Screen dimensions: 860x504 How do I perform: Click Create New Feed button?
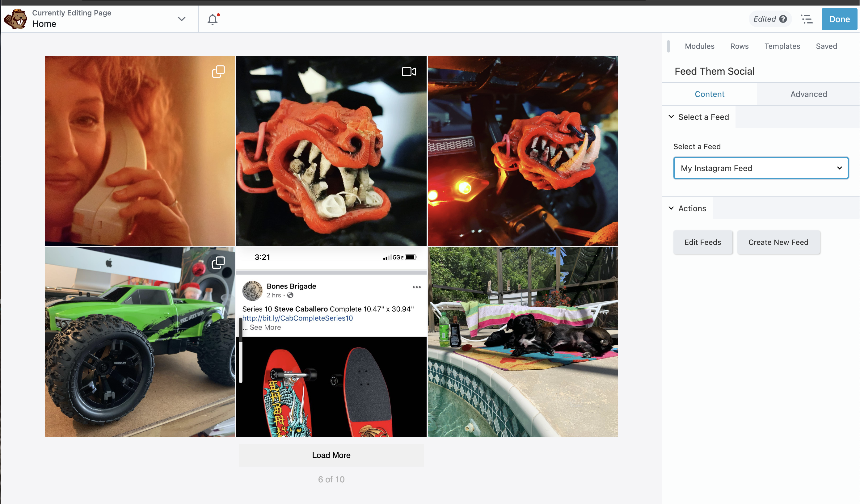[778, 242]
